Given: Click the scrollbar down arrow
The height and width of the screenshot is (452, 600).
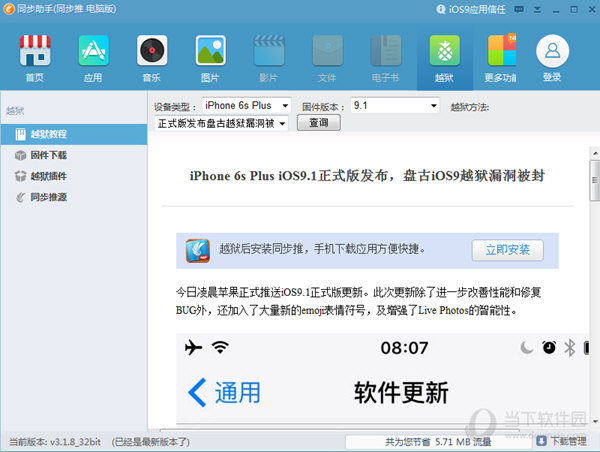Looking at the screenshot, I should coord(595,421).
